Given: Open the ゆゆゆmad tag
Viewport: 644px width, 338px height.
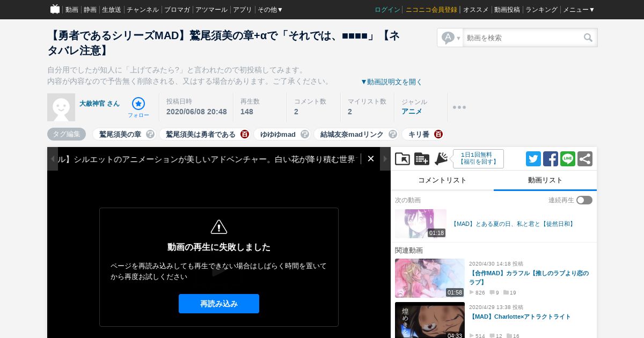Looking at the screenshot, I should (278, 134).
